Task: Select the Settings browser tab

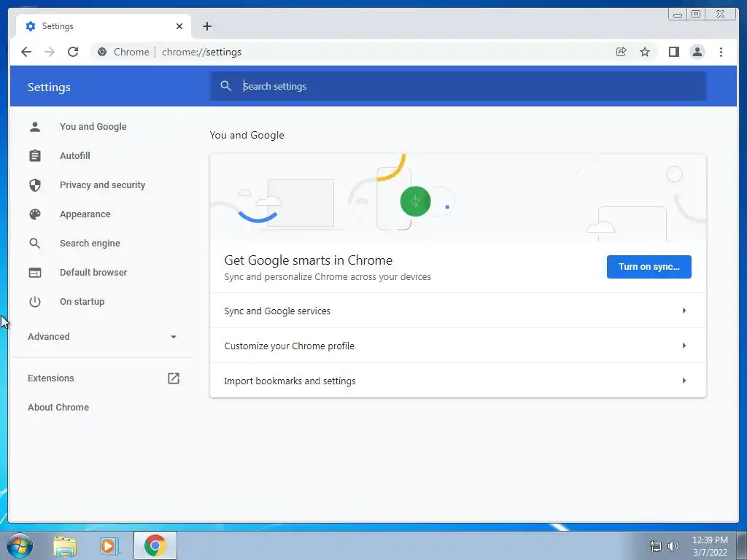Action: (x=104, y=26)
